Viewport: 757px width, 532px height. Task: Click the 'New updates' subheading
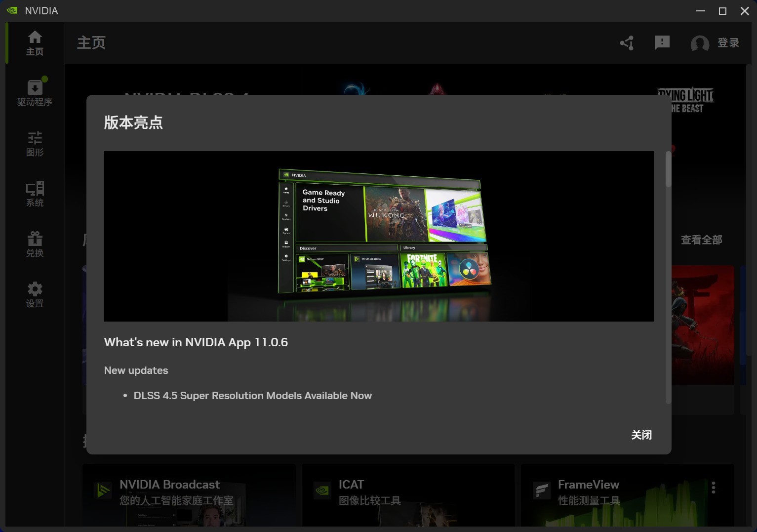click(136, 370)
